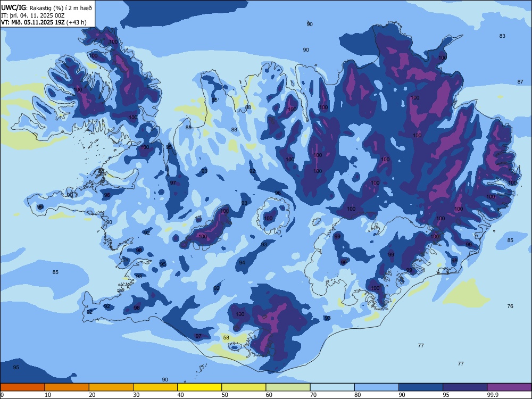Image resolution: width=532 pixels, height=399 pixels.
Task: Click the 'UWC/IG: Rakastig (%) í 2 m hæð' title
Action: [46, 7]
